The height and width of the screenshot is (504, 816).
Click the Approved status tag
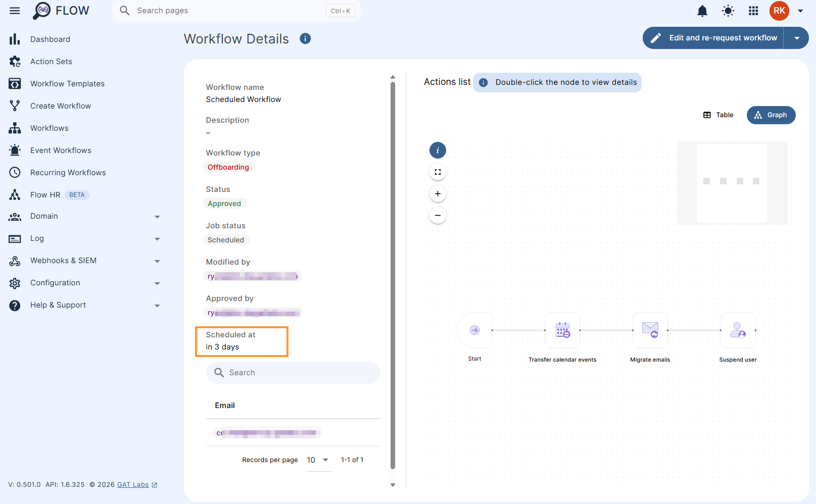pyautogui.click(x=224, y=204)
